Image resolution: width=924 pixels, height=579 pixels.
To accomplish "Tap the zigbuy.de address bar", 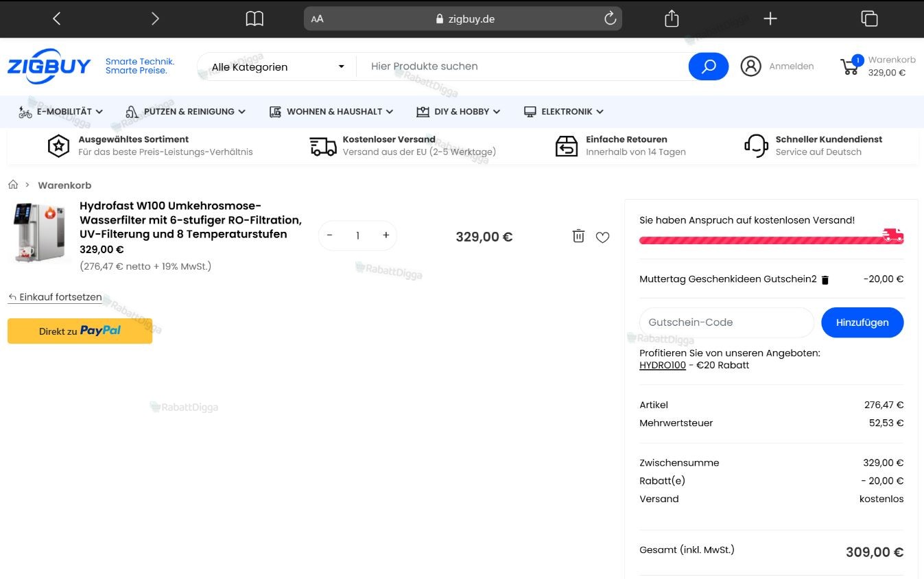I will tap(463, 19).
